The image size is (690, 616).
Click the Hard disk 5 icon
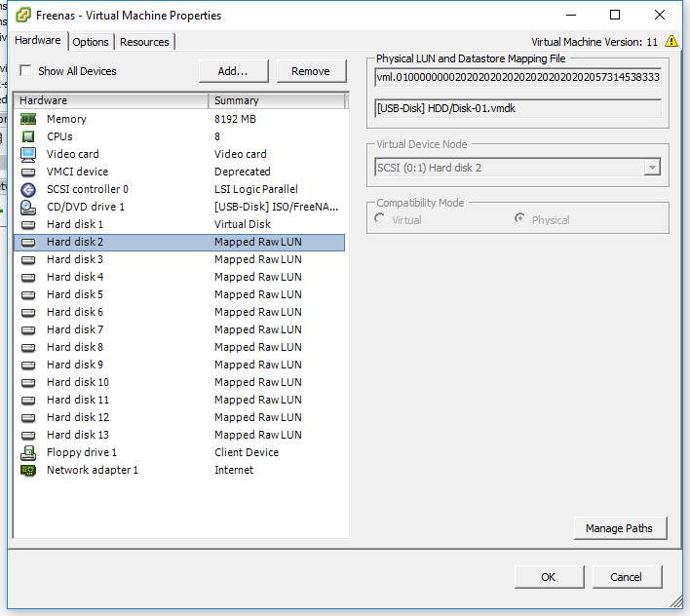pyautogui.click(x=28, y=294)
